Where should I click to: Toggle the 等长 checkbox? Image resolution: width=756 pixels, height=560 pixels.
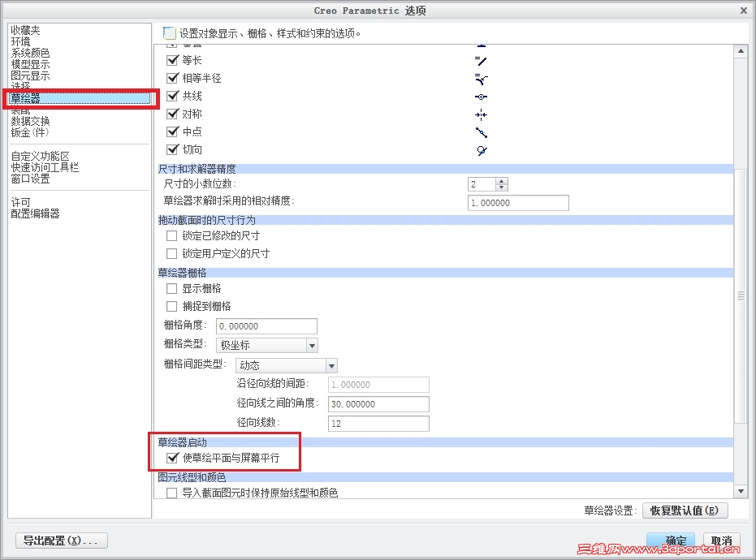click(x=172, y=60)
